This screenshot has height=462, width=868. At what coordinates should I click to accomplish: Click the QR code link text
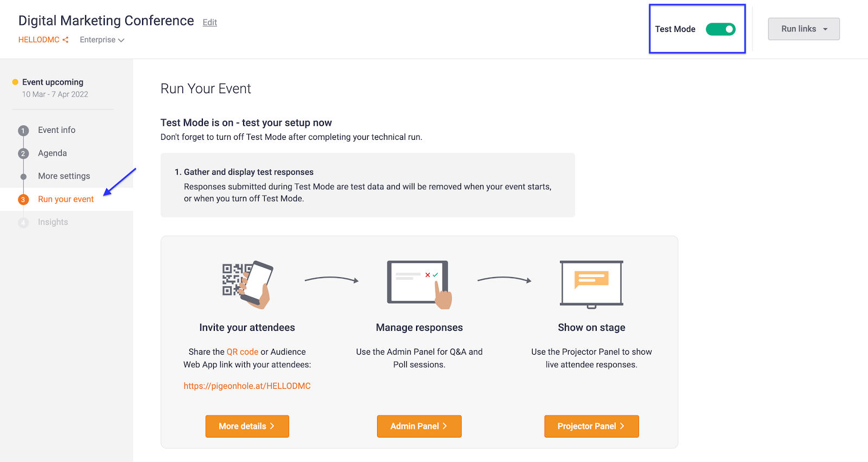[242, 352]
